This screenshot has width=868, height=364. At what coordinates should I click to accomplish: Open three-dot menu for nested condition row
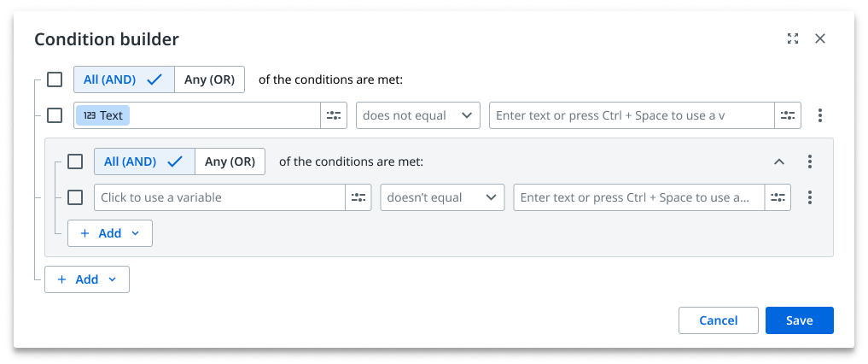coord(809,197)
